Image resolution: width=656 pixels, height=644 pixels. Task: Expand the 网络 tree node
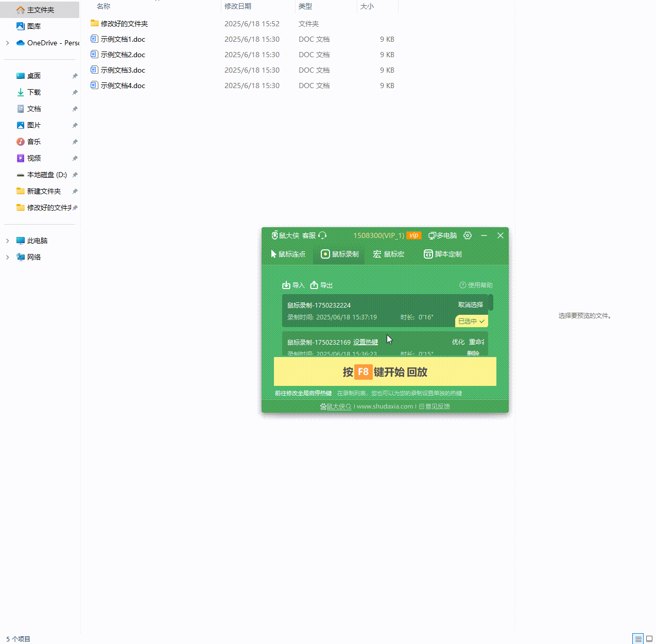pyautogui.click(x=7, y=257)
